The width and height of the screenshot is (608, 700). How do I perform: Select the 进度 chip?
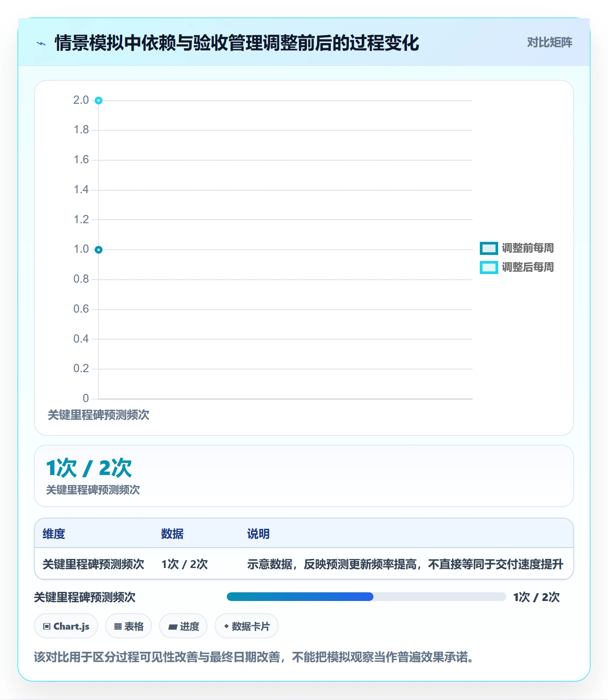click(183, 626)
